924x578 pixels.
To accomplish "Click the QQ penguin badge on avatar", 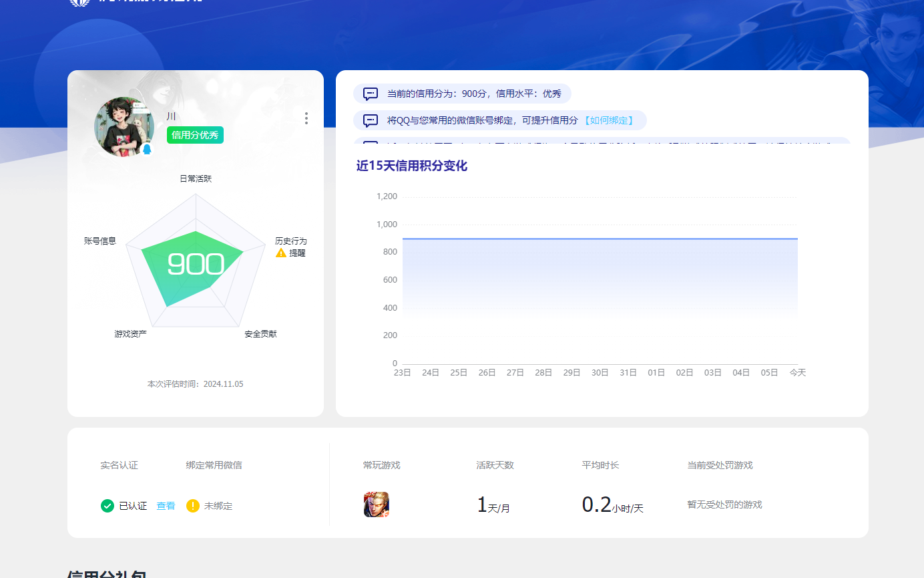I will (x=148, y=149).
